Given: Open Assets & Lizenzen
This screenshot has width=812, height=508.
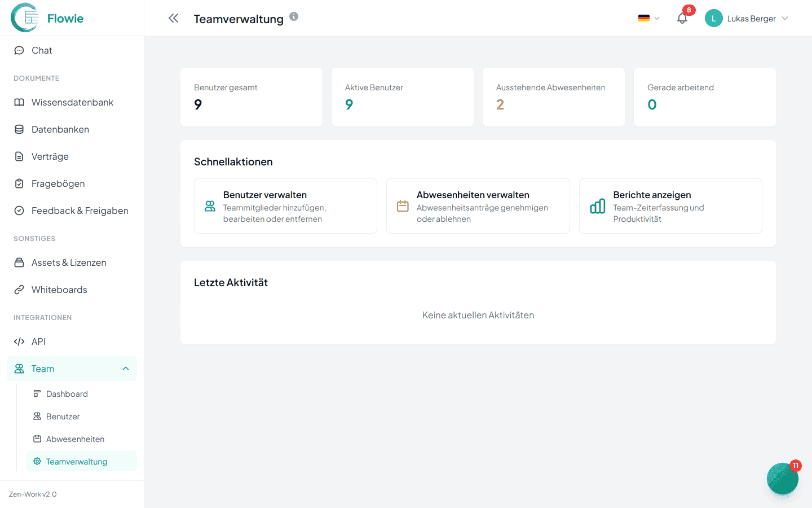Looking at the screenshot, I should pyautogui.click(x=72, y=262).
